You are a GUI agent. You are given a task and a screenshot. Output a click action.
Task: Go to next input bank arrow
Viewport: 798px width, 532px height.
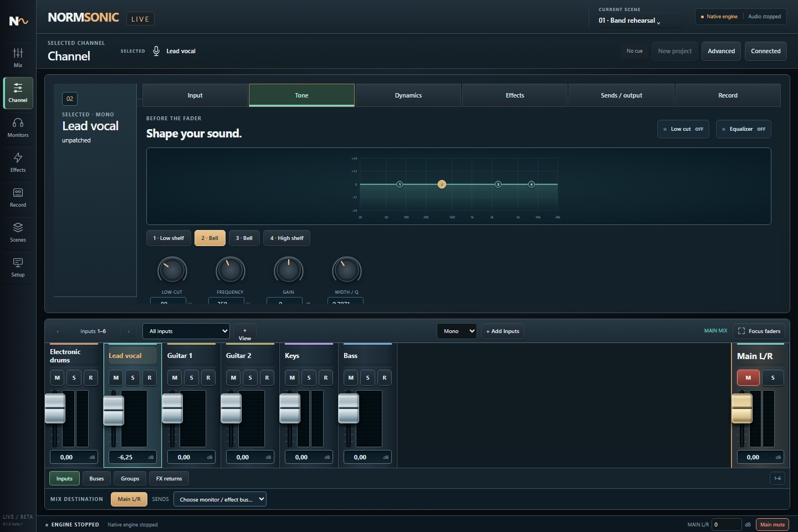[128, 331]
